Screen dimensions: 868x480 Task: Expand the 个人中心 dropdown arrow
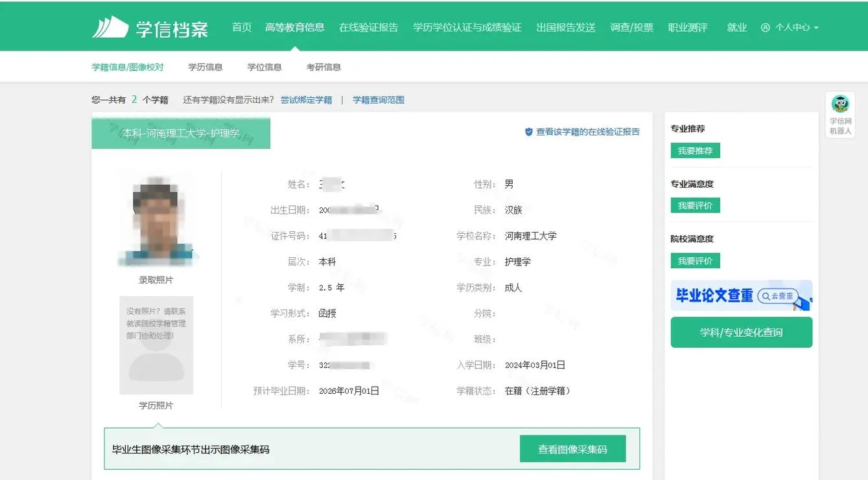(816, 29)
